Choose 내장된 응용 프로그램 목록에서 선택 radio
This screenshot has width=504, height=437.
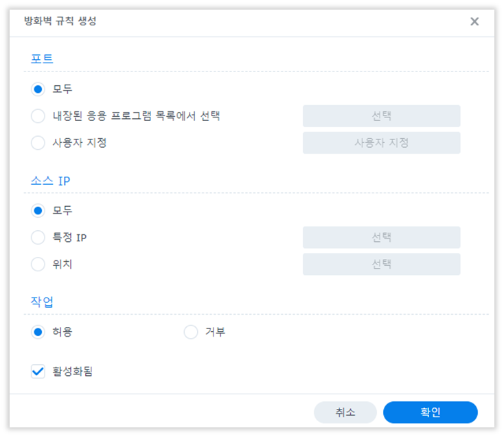38,115
